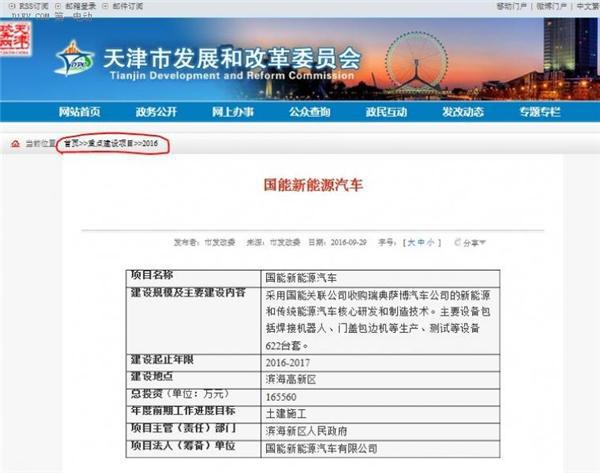This screenshot has height=473, width=600.
Task: Click 重点建设项目 breadcrumb link
Action: tap(108, 144)
